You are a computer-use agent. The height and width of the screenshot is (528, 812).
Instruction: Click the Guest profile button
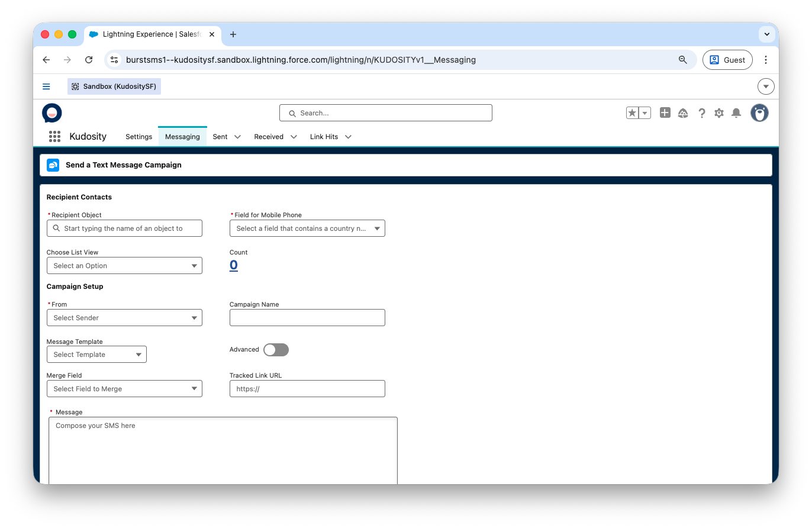click(727, 60)
